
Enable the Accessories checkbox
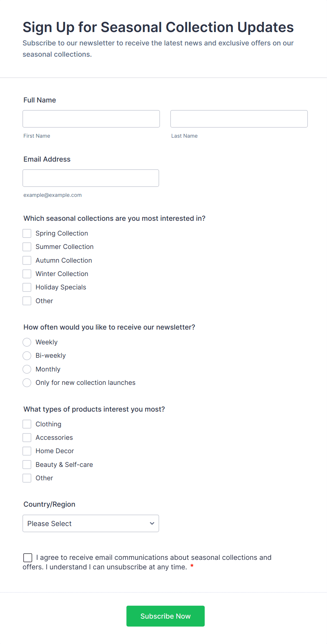(27, 437)
